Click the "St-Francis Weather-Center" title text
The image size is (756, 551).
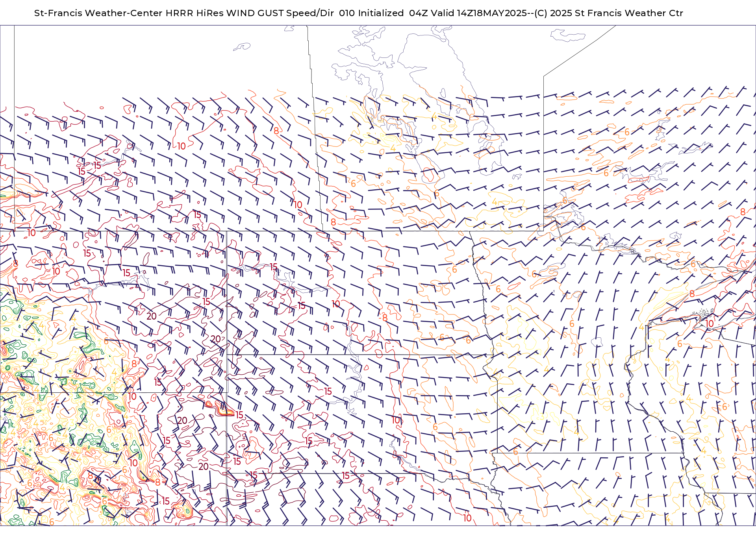point(98,13)
